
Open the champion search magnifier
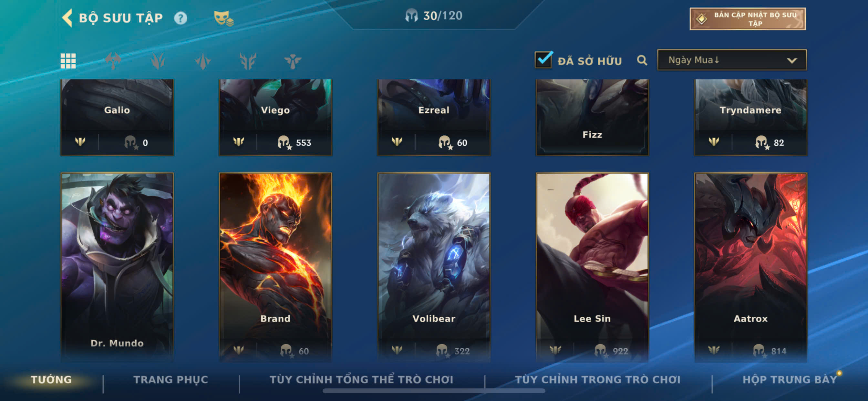point(642,60)
